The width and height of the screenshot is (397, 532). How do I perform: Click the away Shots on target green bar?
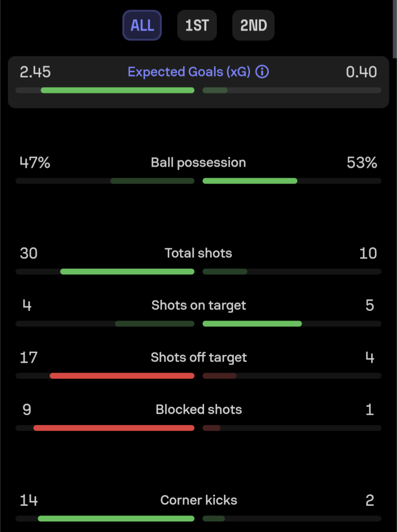point(252,324)
